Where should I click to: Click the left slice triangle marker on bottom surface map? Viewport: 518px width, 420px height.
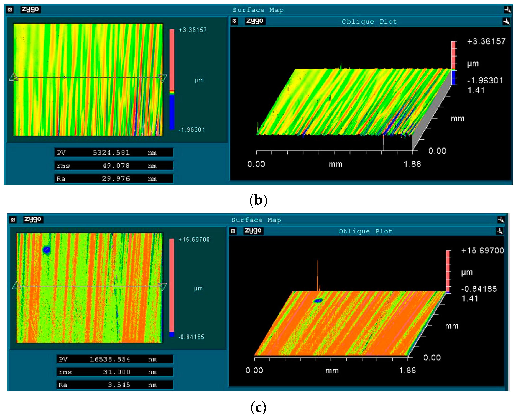point(17,286)
